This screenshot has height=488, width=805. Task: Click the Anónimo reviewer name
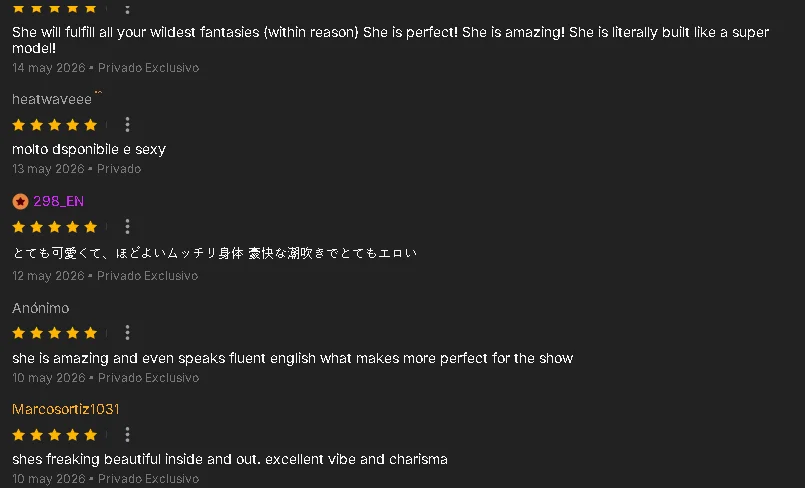pyautogui.click(x=41, y=308)
